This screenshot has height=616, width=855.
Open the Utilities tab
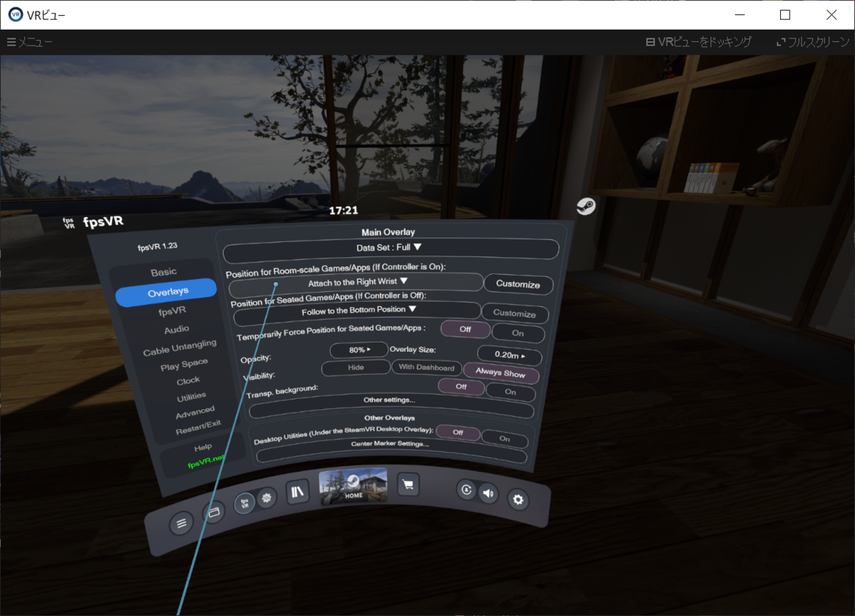[x=192, y=396]
